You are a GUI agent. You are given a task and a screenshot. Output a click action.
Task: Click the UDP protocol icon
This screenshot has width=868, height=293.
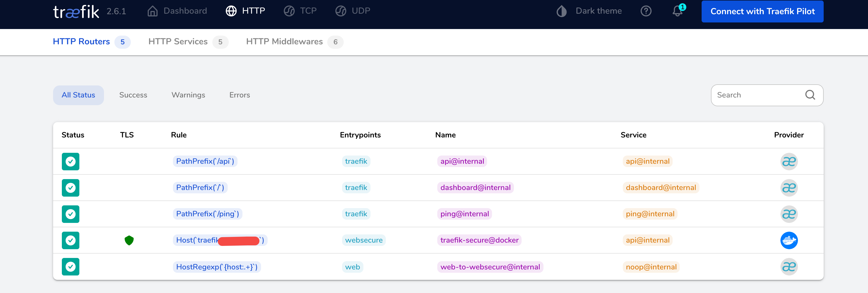point(341,10)
